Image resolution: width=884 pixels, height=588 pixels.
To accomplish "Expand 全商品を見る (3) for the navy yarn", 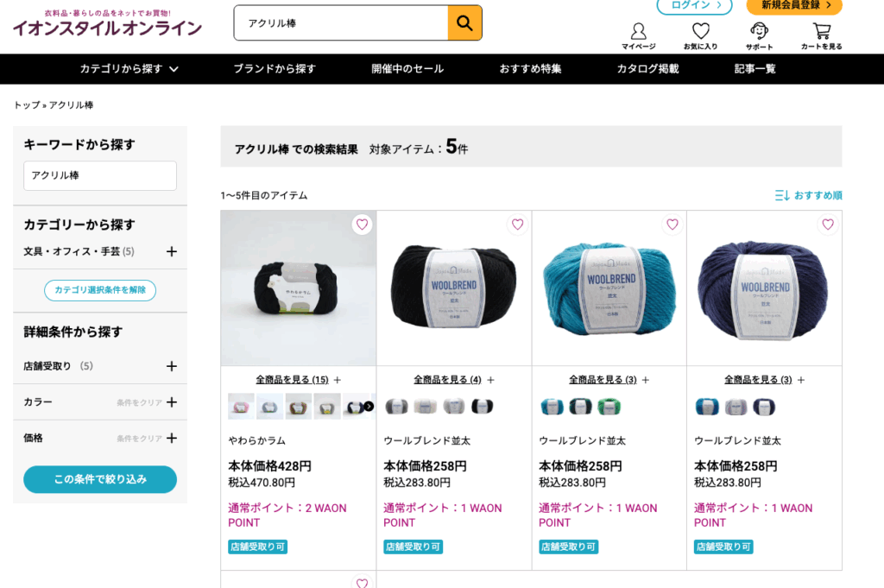I will coord(765,380).
